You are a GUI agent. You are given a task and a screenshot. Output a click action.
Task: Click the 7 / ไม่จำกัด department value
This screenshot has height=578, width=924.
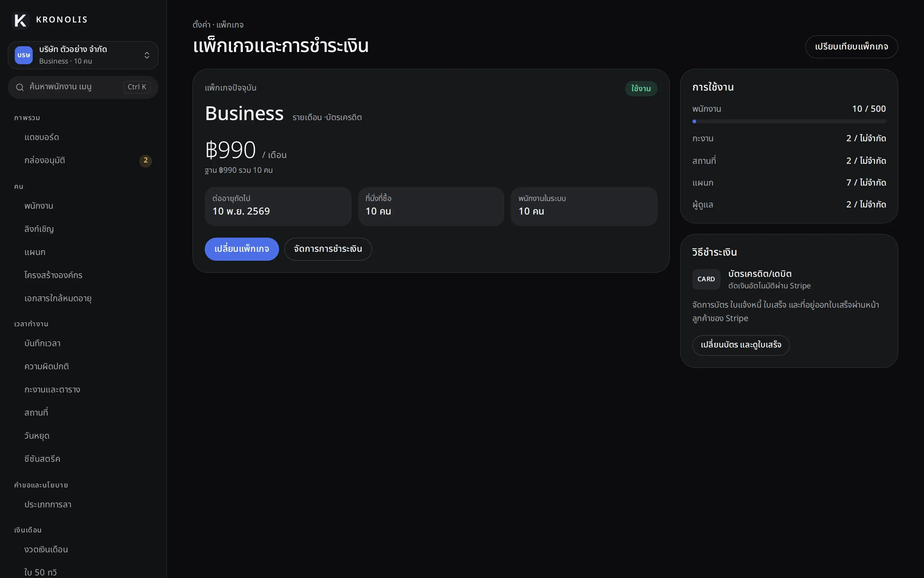pyautogui.click(x=866, y=183)
